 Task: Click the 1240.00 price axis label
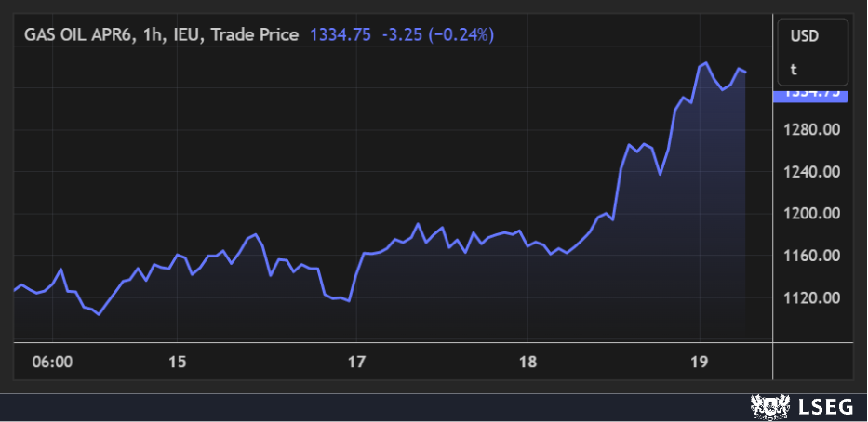click(x=814, y=172)
